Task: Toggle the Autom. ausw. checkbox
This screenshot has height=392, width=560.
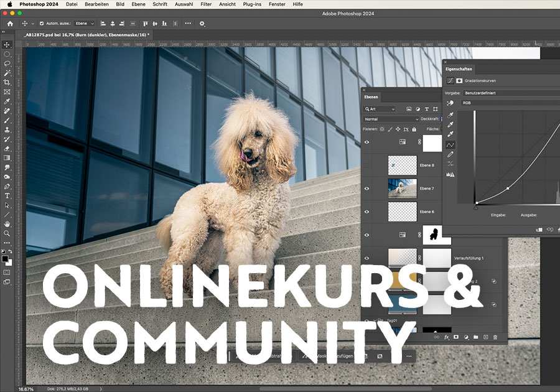Action: (x=41, y=24)
